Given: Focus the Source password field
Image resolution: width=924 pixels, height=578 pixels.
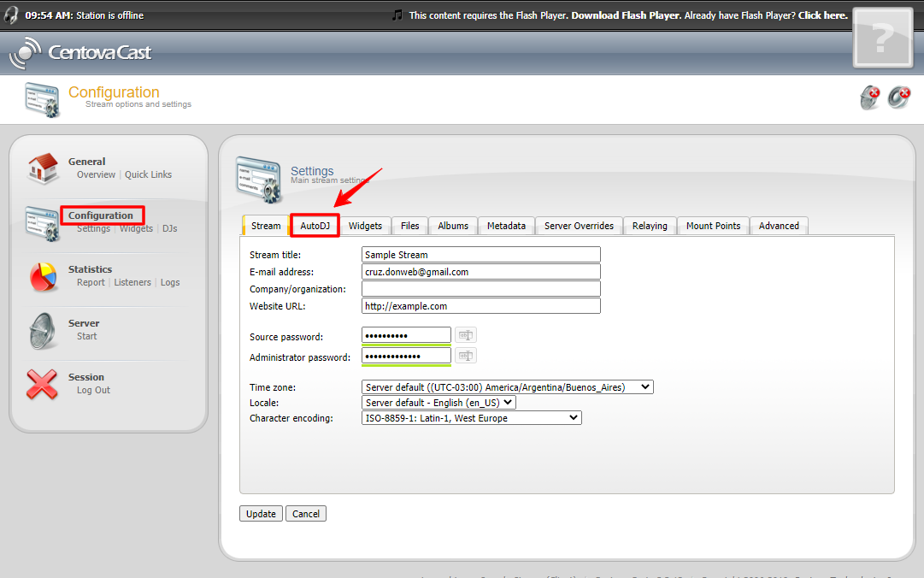Looking at the screenshot, I should pyautogui.click(x=406, y=335).
